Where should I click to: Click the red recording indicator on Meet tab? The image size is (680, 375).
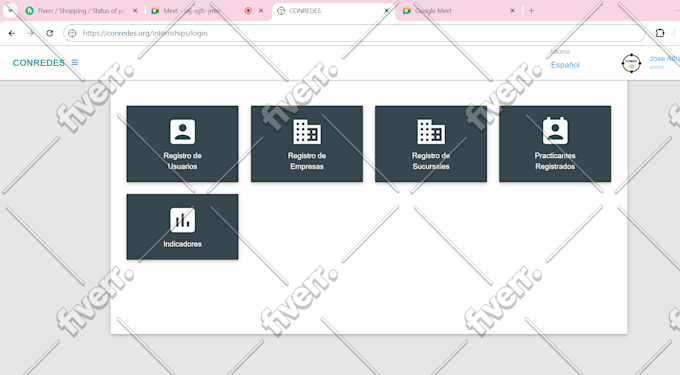(x=248, y=11)
